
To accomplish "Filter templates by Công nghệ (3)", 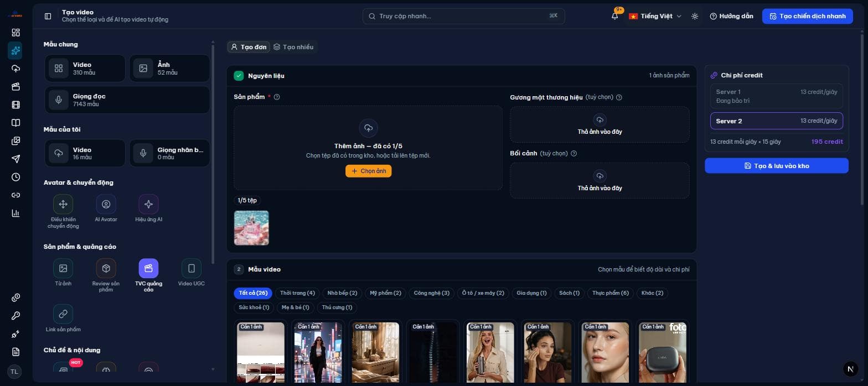I will tap(432, 293).
